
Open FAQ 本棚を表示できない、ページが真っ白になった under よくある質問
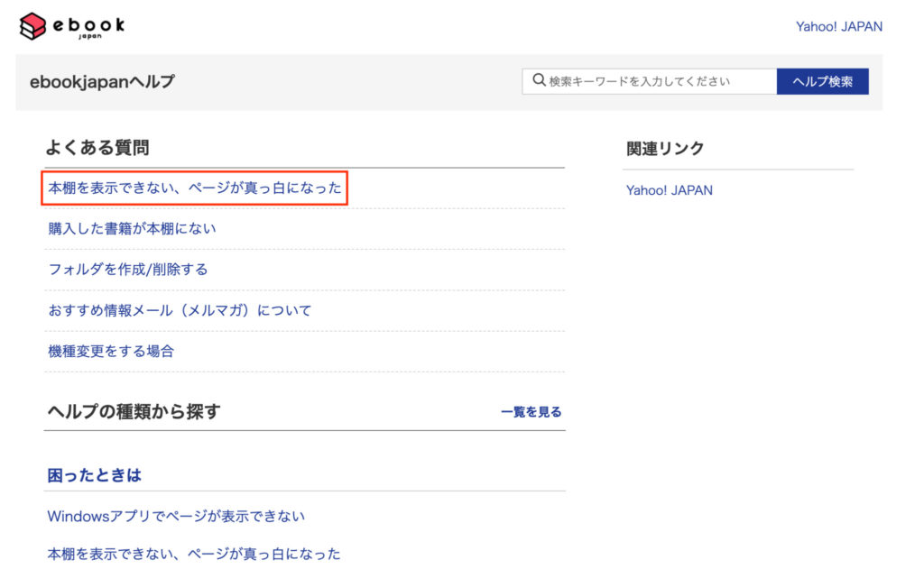tap(195, 188)
